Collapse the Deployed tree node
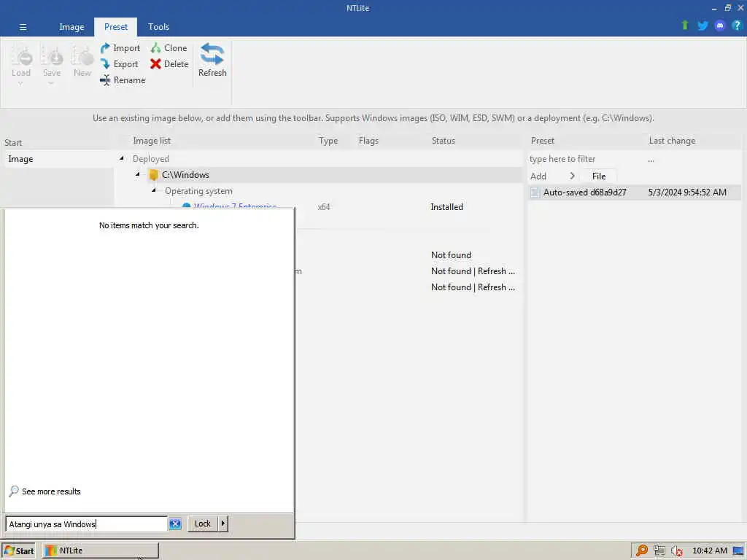Image resolution: width=747 pixels, height=560 pixels. point(122,158)
